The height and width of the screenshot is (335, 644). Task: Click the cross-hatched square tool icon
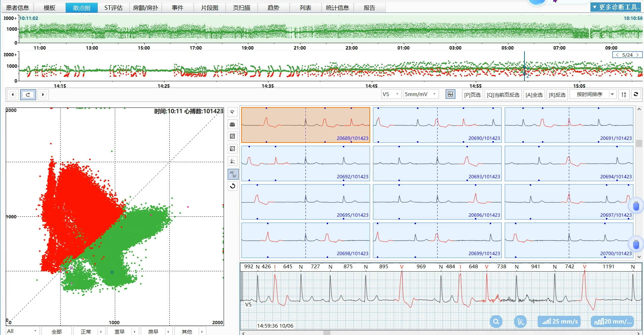232,136
